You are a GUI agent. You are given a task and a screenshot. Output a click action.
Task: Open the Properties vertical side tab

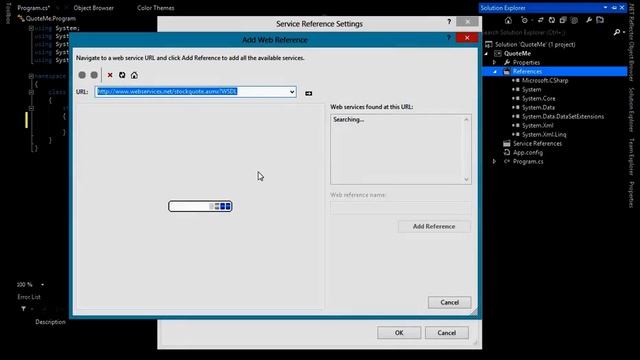click(631, 195)
